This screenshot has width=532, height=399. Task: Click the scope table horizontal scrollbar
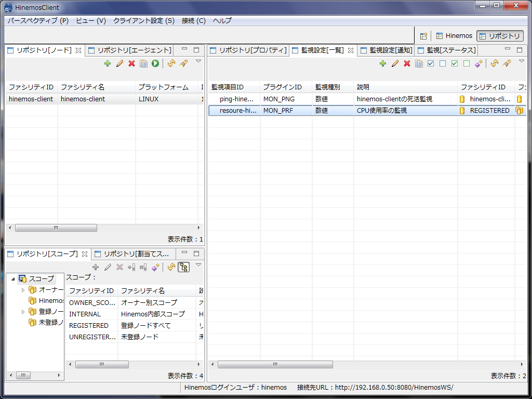[102, 364]
